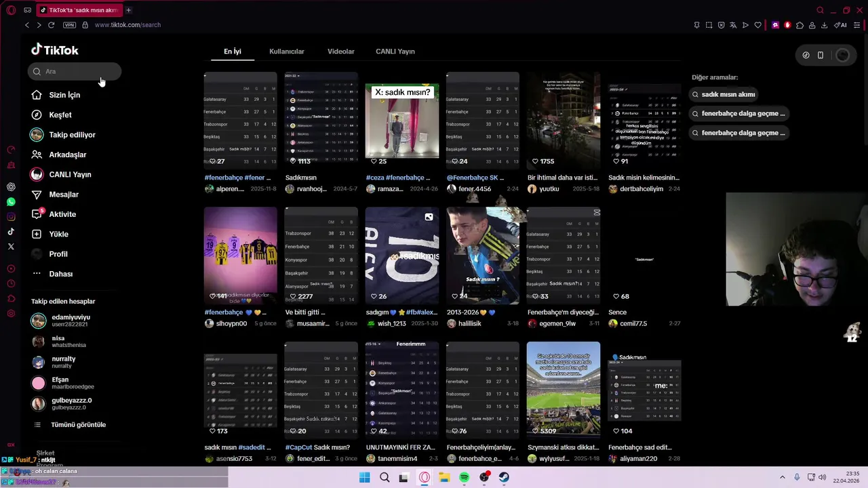
Task: Switch to CANLI Yayın results tab
Action: click(395, 52)
